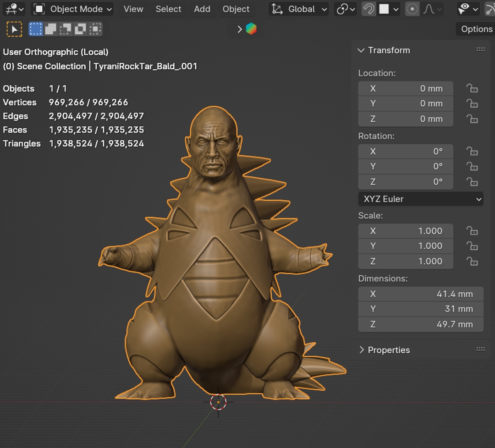Open the XYZ Euler rotation mode dropdown
Image resolution: width=495 pixels, height=448 pixels.
click(420, 199)
